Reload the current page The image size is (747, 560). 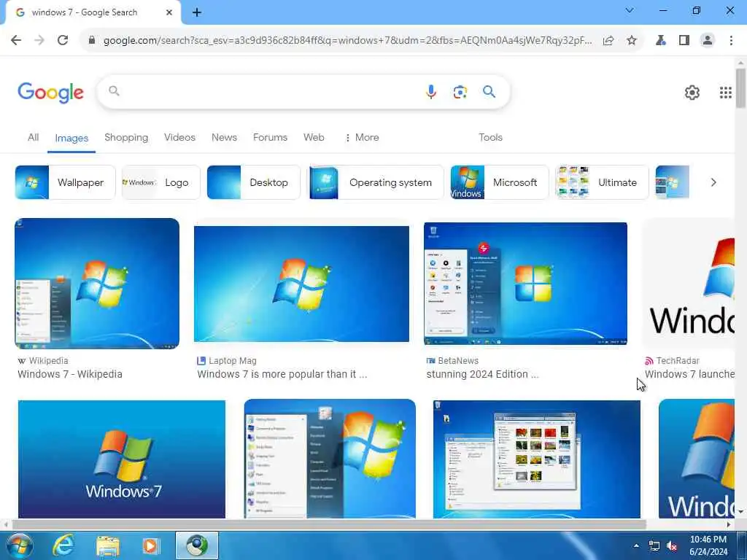point(63,41)
